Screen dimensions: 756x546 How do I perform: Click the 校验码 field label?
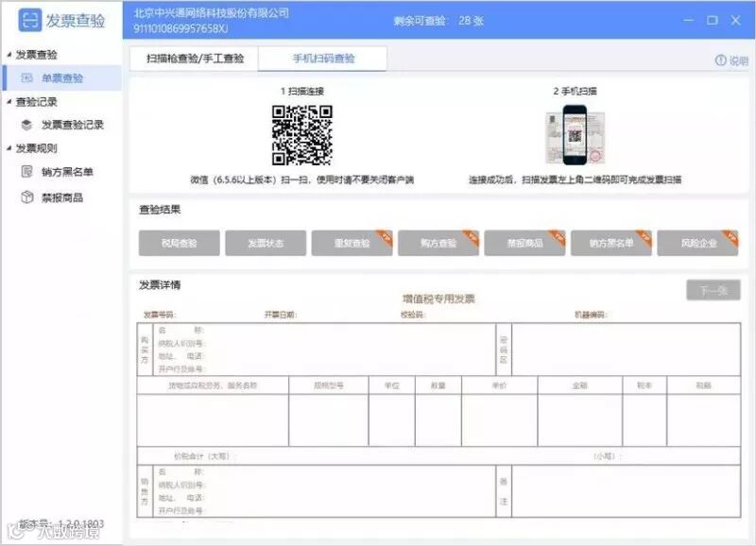coord(413,315)
